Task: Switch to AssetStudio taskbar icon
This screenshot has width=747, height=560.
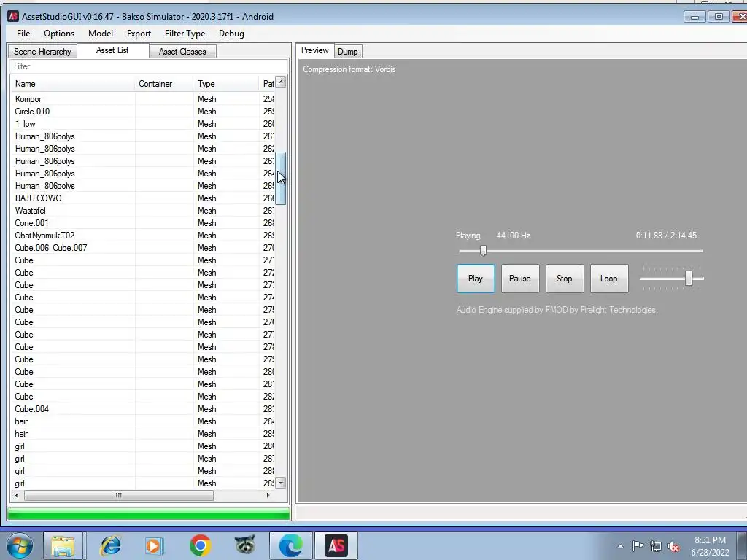Action: coord(336,545)
